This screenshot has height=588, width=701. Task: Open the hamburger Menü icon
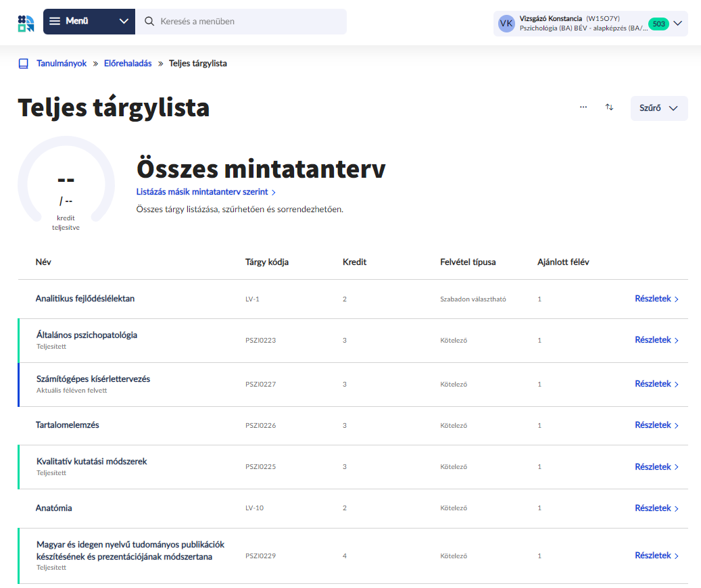[55, 21]
